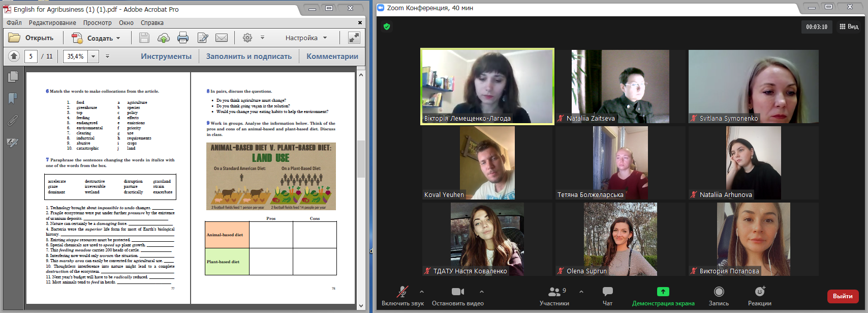Expand video options arrow next to camera
Screen dimensions: 868x313
click(x=481, y=292)
